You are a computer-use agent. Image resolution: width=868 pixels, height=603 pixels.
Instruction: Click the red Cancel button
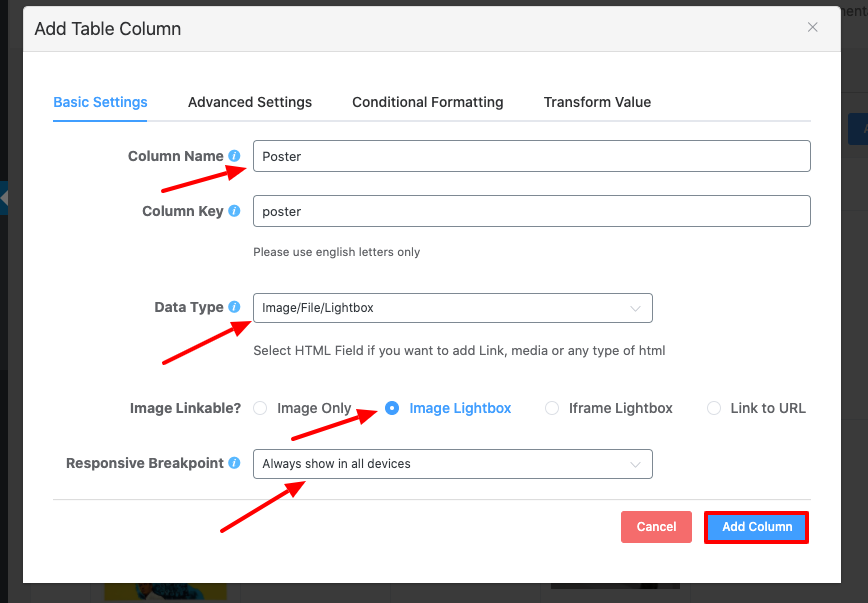[656, 527]
